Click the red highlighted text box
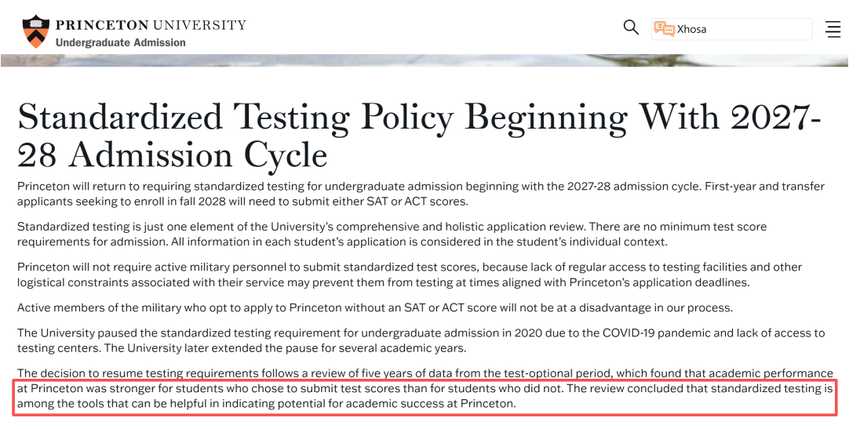 tap(425, 396)
